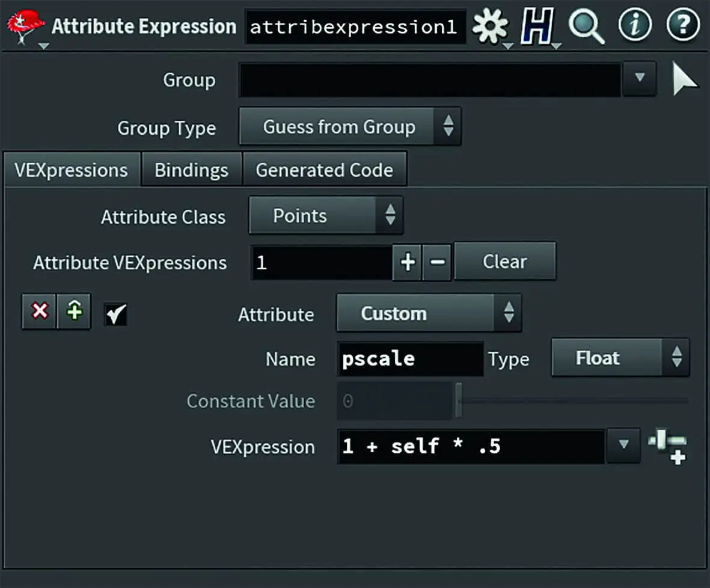The image size is (710, 588).
Task: Change the Type Float dropdown
Action: 620,358
